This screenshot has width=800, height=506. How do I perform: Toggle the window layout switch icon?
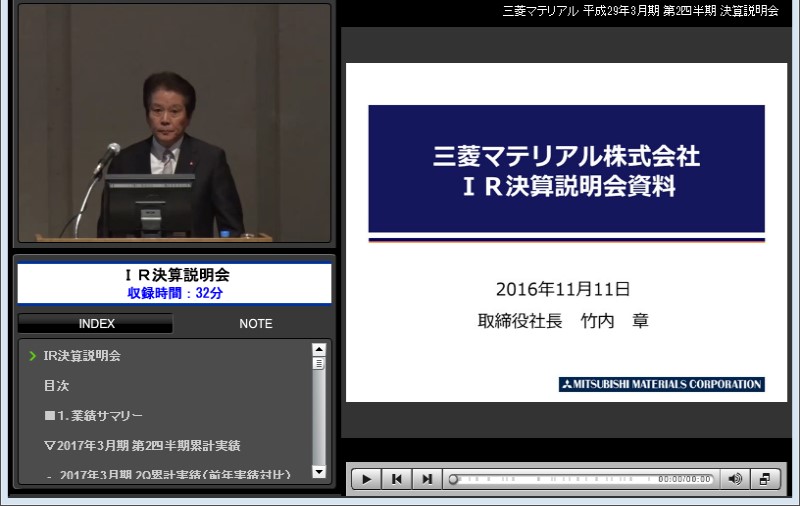tap(765, 479)
